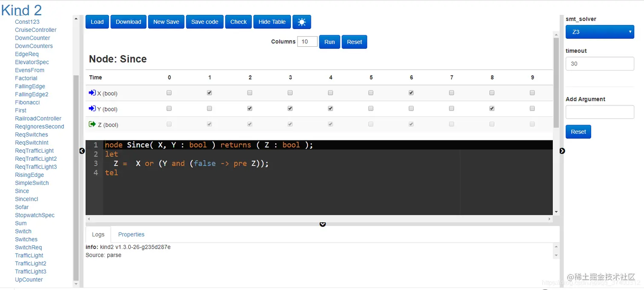Run the Check button
Screen dimensions: 644x290
point(239,22)
